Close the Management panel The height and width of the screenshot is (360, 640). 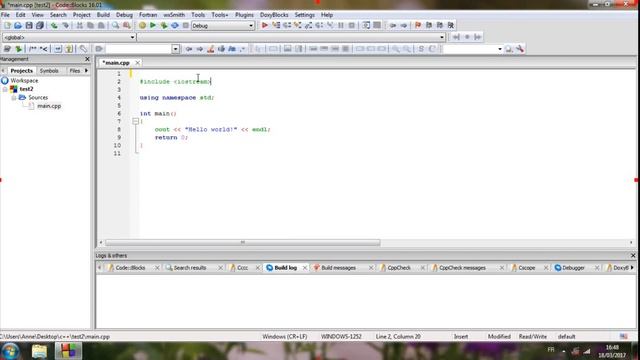87,59
